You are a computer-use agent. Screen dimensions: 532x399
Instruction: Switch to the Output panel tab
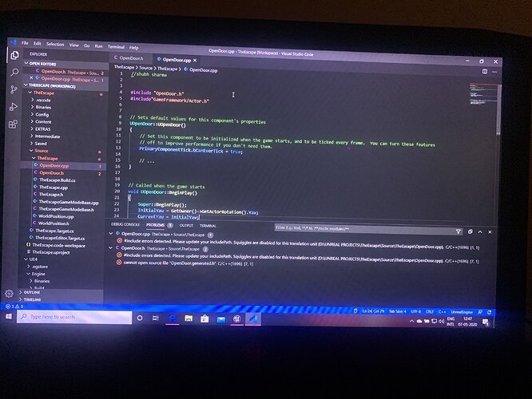click(x=186, y=225)
